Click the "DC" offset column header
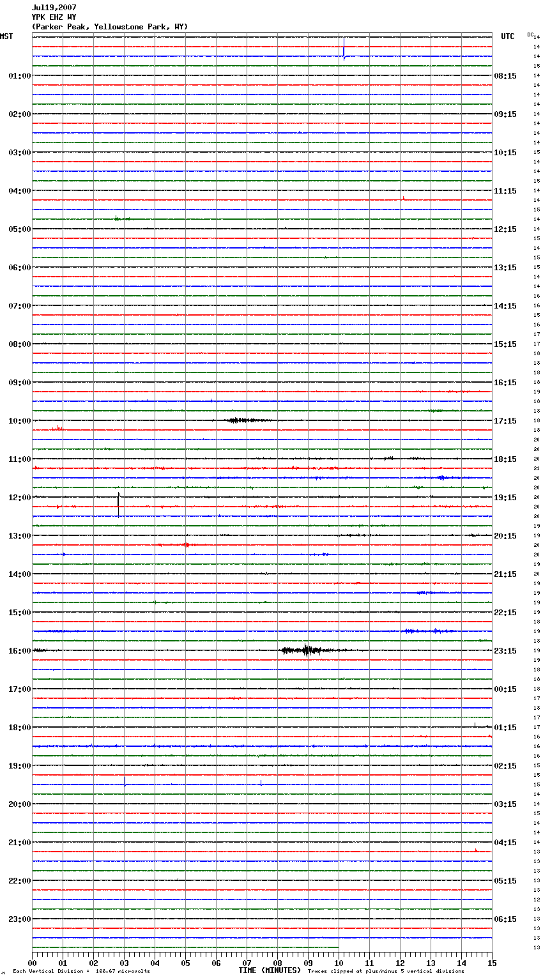This screenshot has height=980, width=543. (530, 34)
